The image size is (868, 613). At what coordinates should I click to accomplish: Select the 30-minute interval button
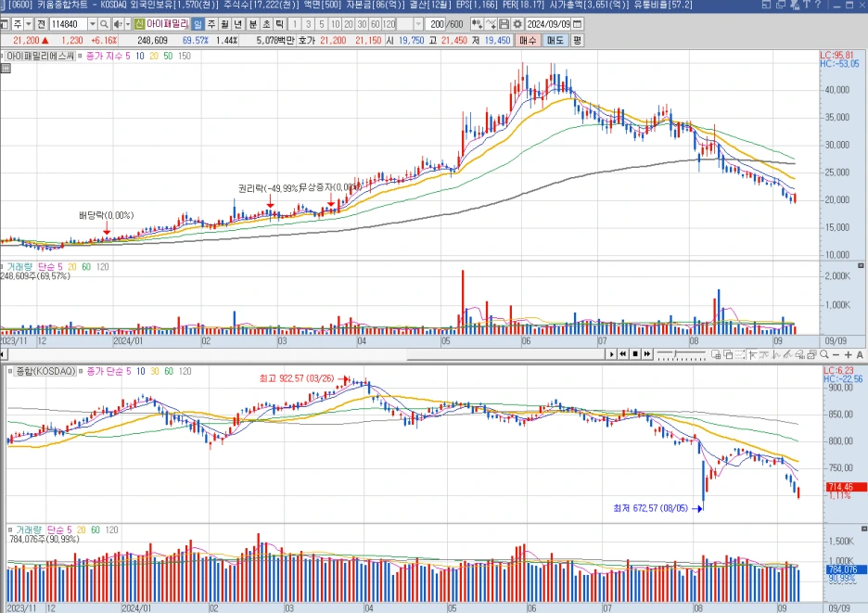click(362, 24)
